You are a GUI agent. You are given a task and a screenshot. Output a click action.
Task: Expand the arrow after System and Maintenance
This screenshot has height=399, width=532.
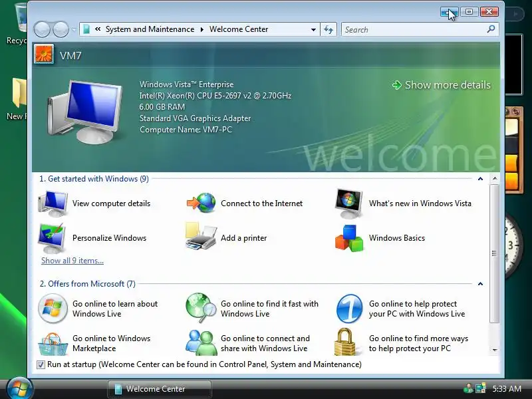point(202,29)
